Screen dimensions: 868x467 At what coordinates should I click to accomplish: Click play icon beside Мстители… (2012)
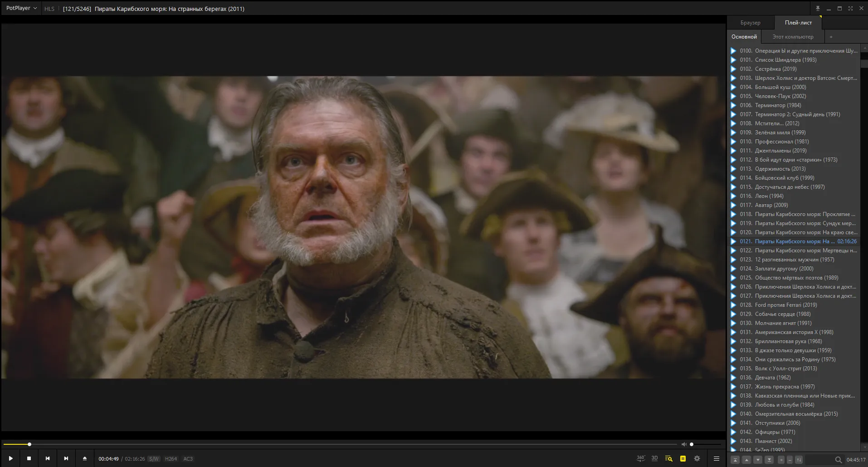733,123
